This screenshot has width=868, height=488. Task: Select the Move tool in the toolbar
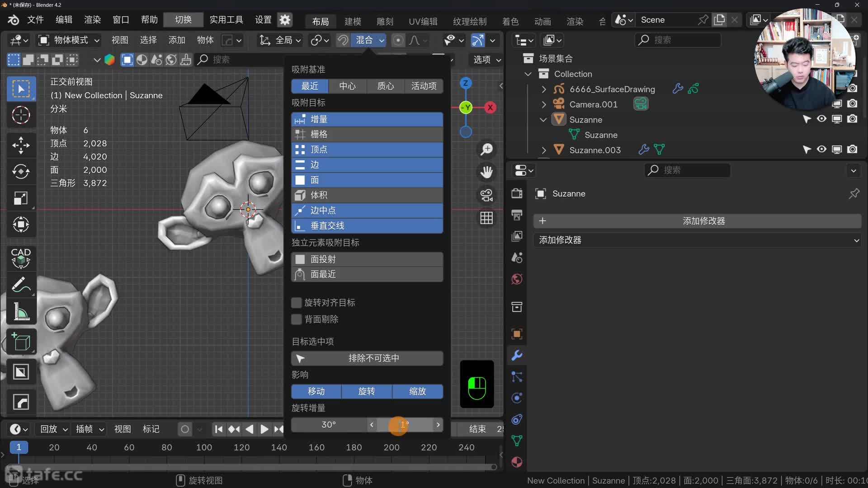pyautogui.click(x=21, y=145)
